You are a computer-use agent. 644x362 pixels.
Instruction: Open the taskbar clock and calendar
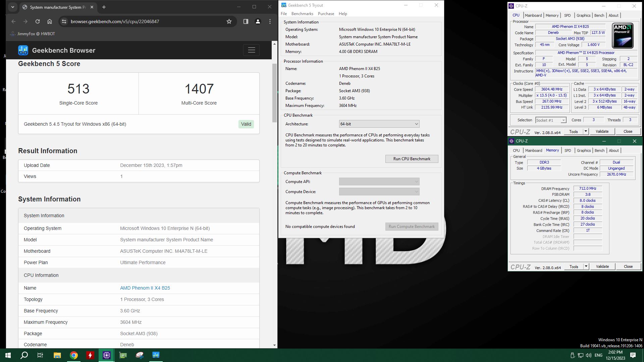[x=615, y=355]
